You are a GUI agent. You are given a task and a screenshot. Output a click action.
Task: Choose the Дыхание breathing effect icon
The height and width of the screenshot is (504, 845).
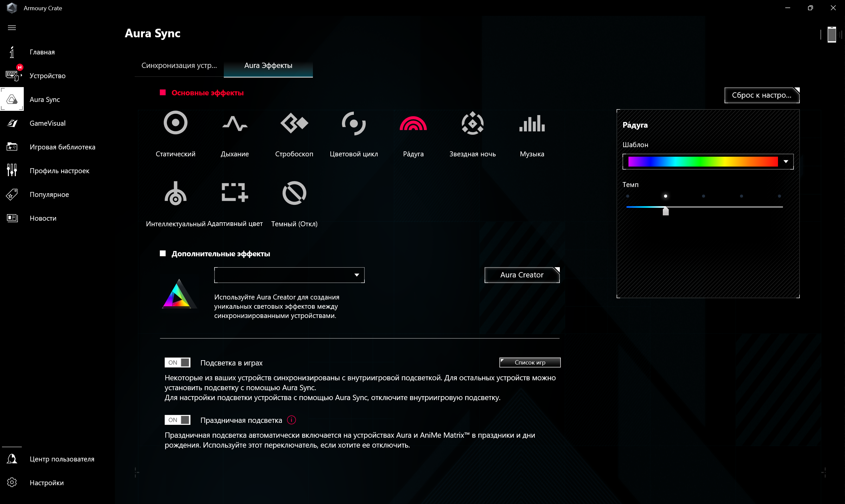click(x=235, y=123)
